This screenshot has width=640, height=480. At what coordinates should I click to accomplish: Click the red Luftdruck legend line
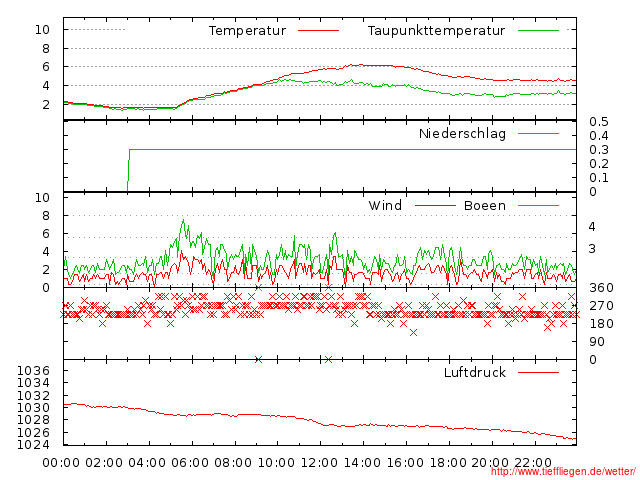(538, 372)
